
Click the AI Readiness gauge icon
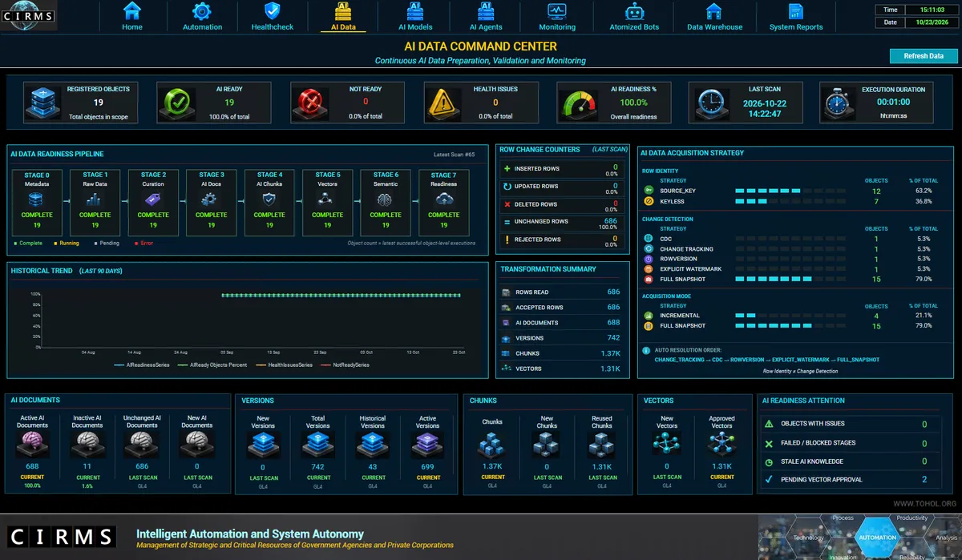pyautogui.click(x=577, y=103)
